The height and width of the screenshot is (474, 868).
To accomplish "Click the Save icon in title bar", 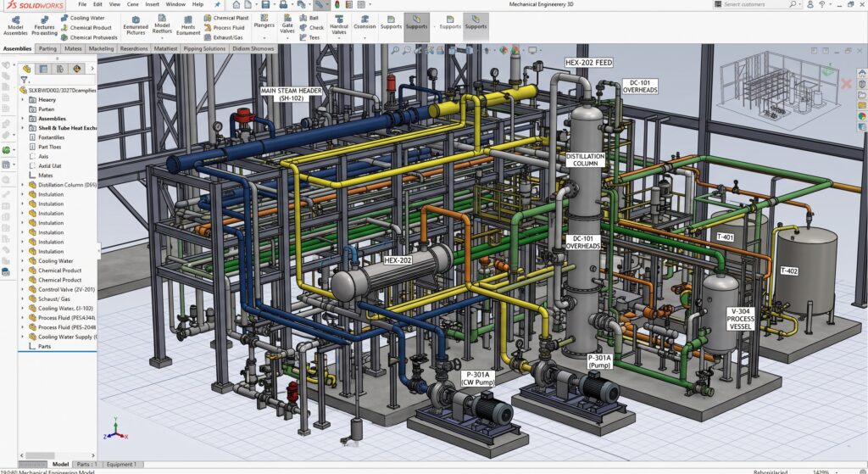I will (x=265, y=4).
